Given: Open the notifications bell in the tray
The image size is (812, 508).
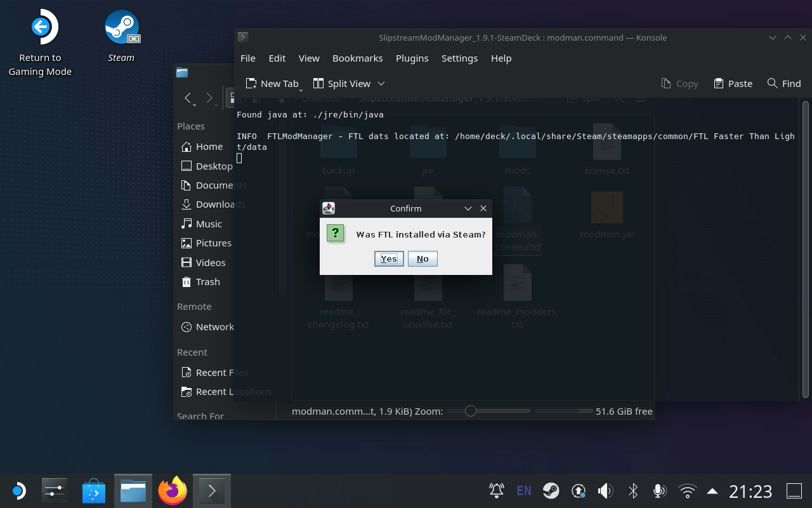Looking at the screenshot, I should pyautogui.click(x=496, y=490).
